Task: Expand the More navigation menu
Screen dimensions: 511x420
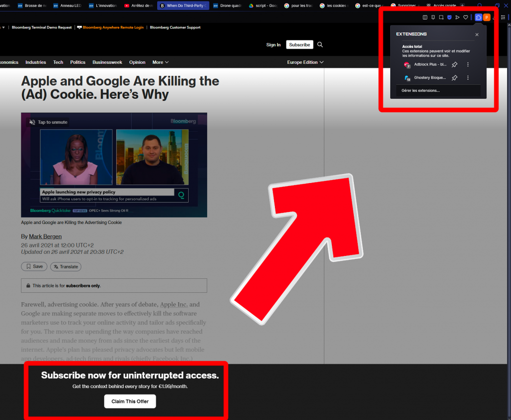Action: click(160, 62)
